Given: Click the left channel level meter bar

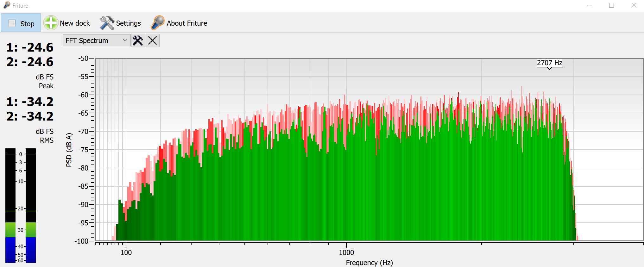Looking at the screenshot, I should [10, 206].
